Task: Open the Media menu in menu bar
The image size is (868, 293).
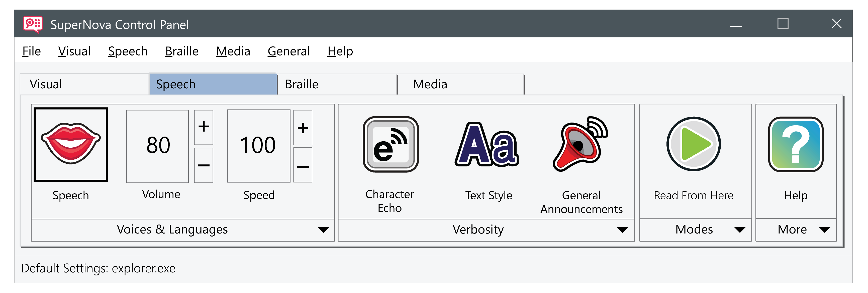Action: (x=233, y=51)
